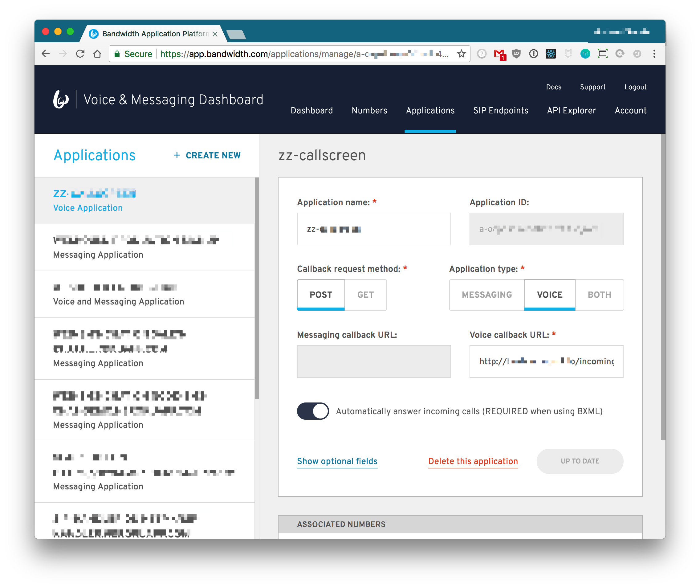Click the Voice callback URL field

tap(546, 361)
